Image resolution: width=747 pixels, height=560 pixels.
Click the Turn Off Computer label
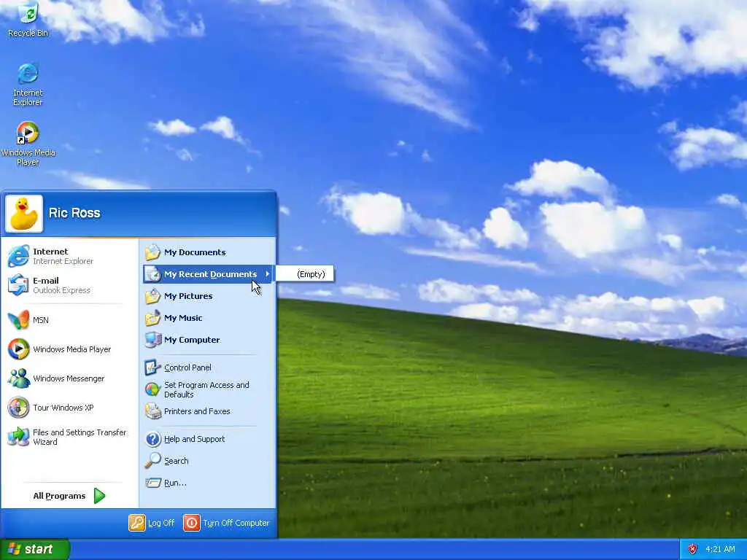236,523
